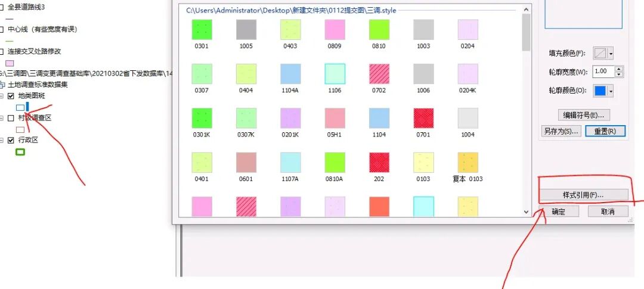Select the 0301 green symbol swatch
644x289 pixels.
click(202, 30)
